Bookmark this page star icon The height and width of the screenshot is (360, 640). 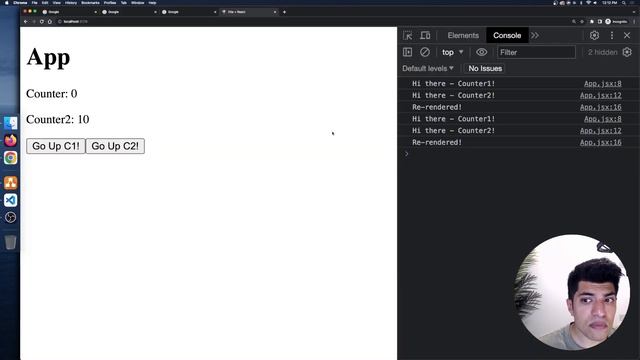(x=582, y=22)
